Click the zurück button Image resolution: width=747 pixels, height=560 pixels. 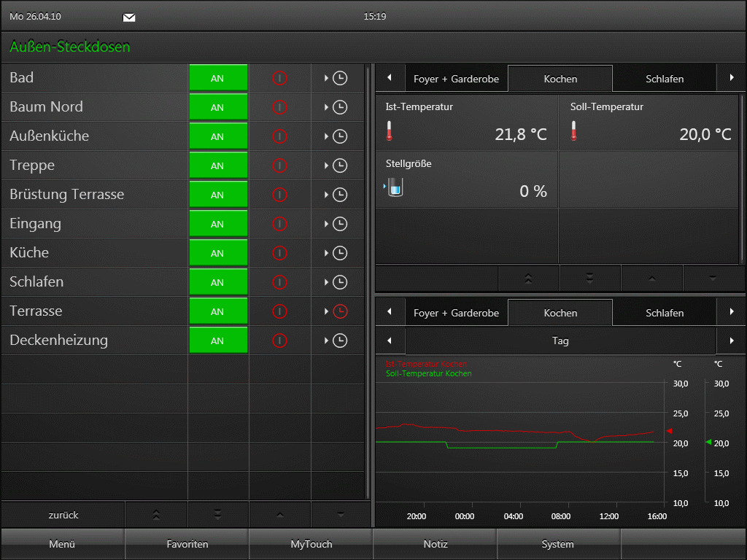[x=63, y=515]
